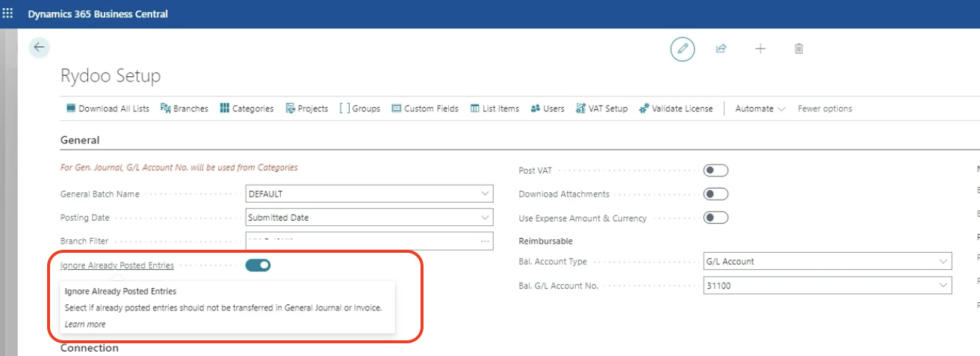The width and height of the screenshot is (980, 356).
Task: Open the VAT Setup action
Action: [x=601, y=108]
